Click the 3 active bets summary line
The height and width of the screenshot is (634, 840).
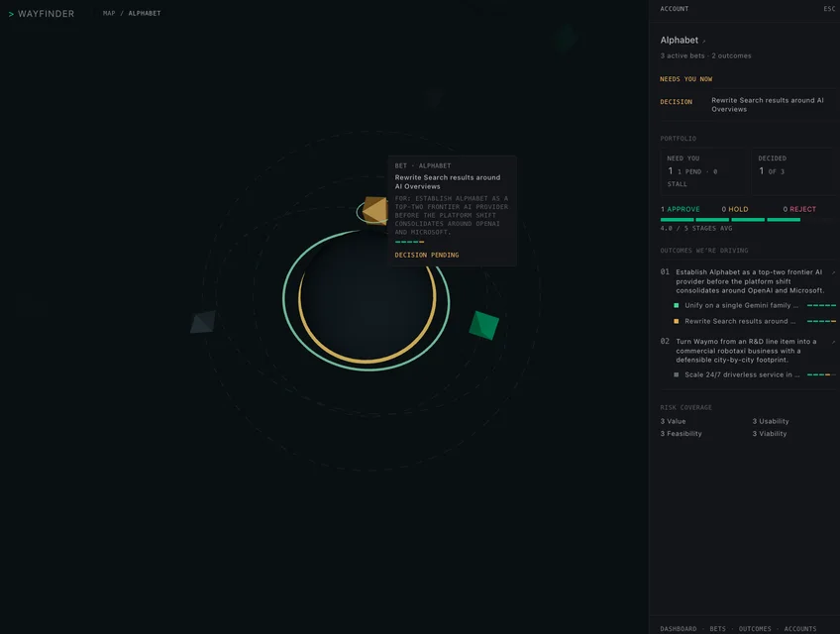click(705, 55)
